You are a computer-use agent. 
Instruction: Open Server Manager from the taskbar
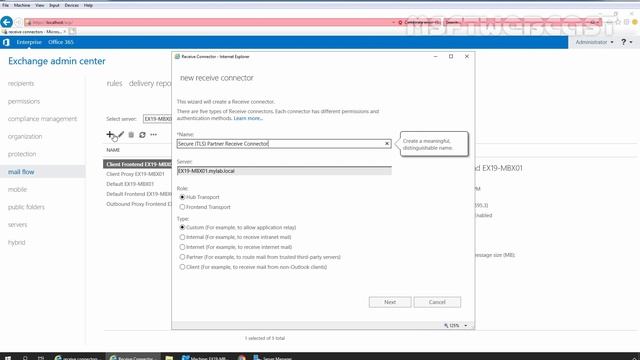click(273, 358)
